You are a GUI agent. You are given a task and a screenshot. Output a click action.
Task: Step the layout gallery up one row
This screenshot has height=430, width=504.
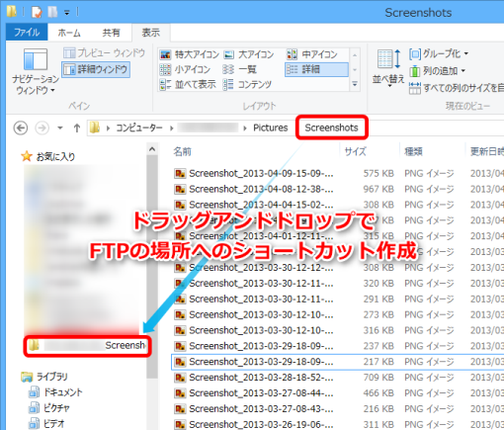point(355,55)
